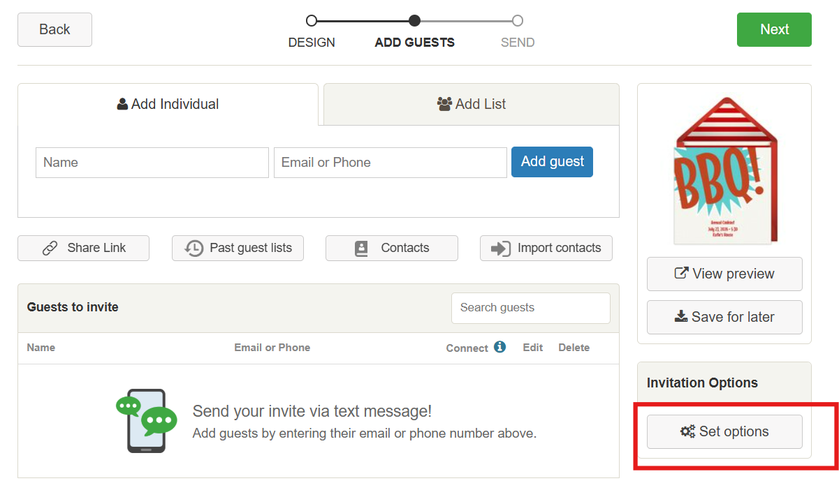The image size is (839, 504).
Task: Click the Import contacts arrow icon
Action: (x=501, y=249)
